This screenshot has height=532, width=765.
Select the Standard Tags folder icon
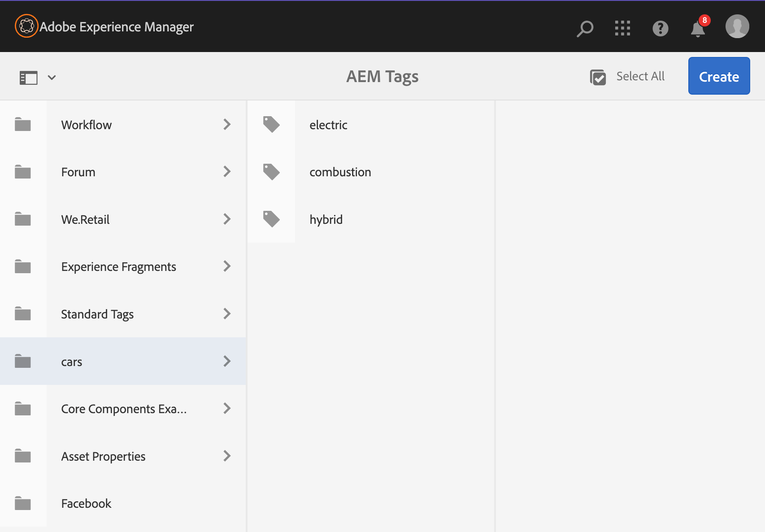23,314
